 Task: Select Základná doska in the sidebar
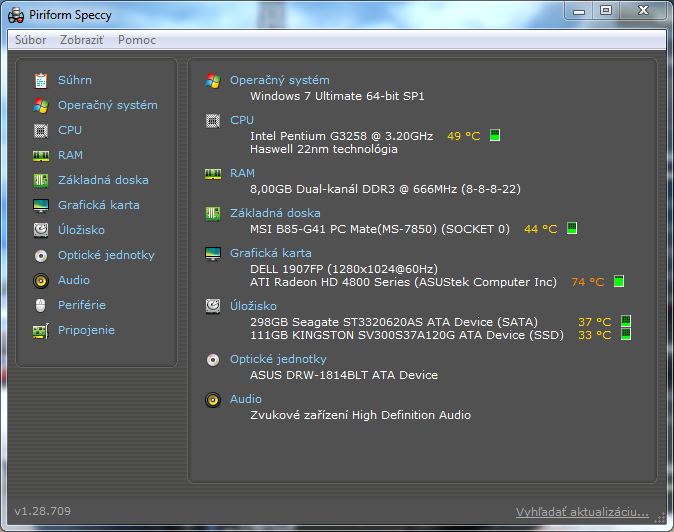coord(103,180)
